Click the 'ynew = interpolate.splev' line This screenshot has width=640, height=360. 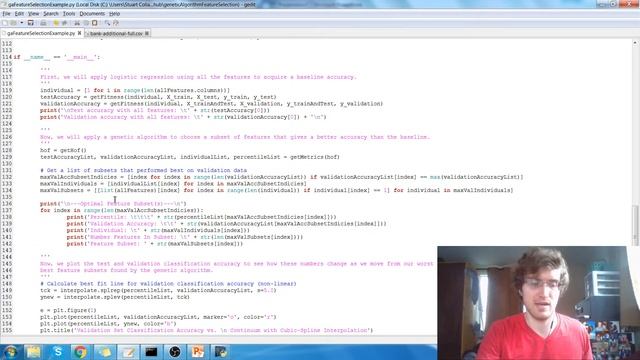(115, 297)
